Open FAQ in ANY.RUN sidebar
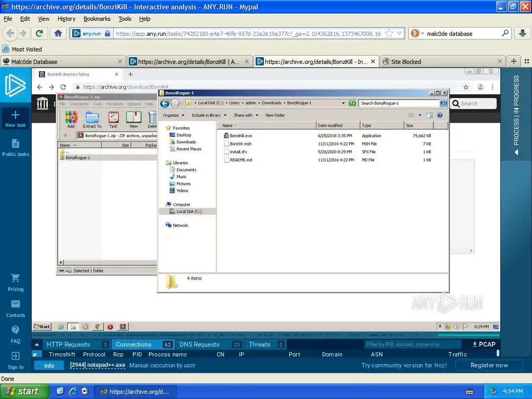Viewport: 532px width, 399px height. [x=15, y=335]
